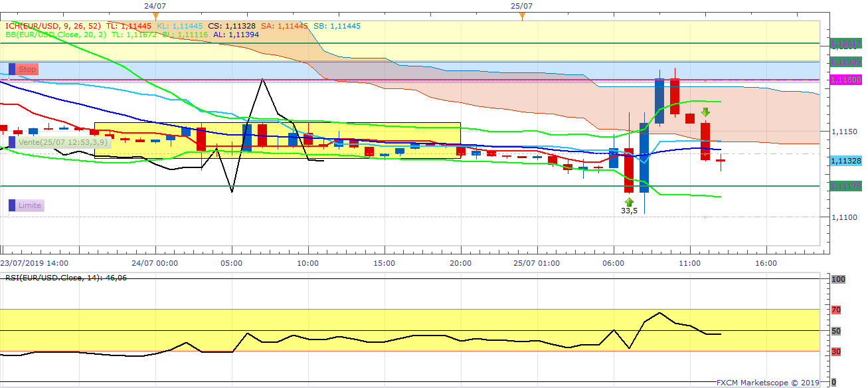The width and height of the screenshot is (868, 388).
Task: Click the orange 25/07 day marker
Action: [x=522, y=15]
